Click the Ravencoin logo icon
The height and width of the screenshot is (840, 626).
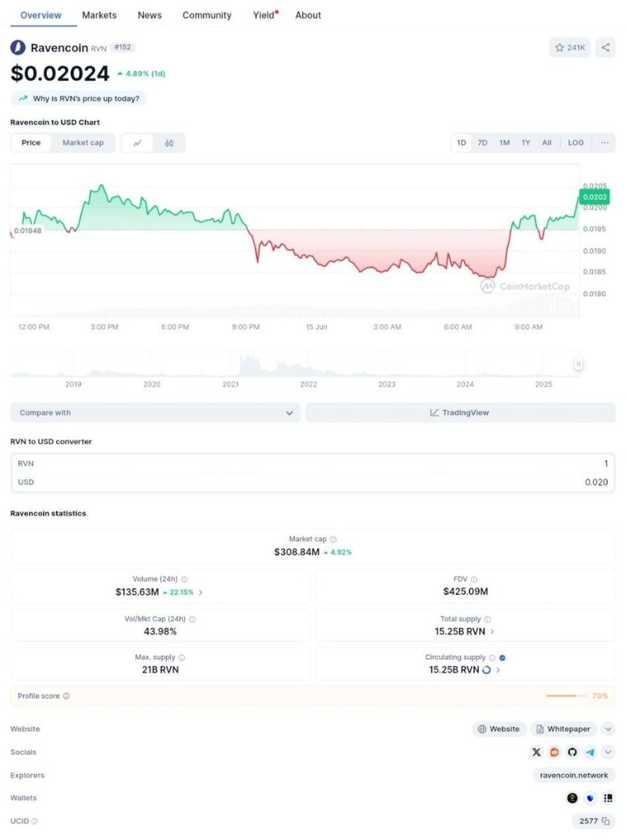tap(18, 48)
